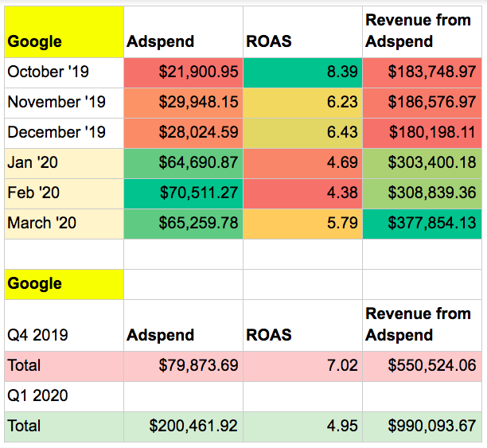Click the $64,690.87 adspend cell
Image resolution: width=487 pixels, height=448 pixels.
(183, 163)
